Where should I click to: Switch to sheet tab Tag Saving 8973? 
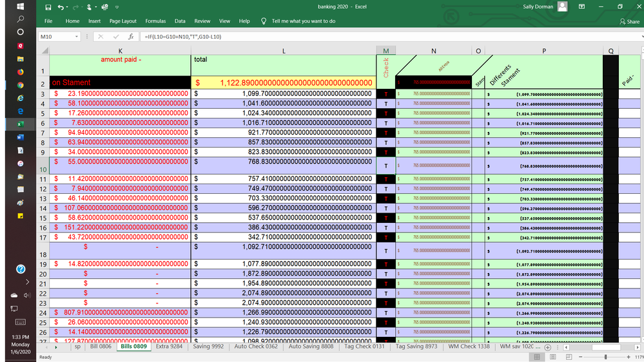pyautogui.click(x=416, y=347)
